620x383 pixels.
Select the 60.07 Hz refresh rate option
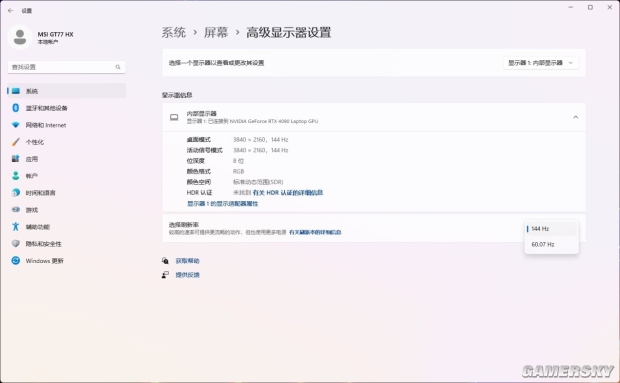pyautogui.click(x=552, y=244)
